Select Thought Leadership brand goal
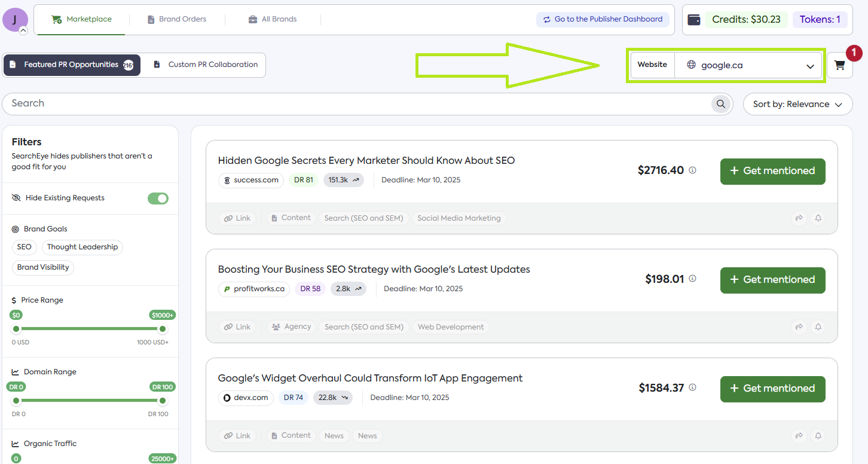The height and width of the screenshot is (464, 868). (82, 247)
